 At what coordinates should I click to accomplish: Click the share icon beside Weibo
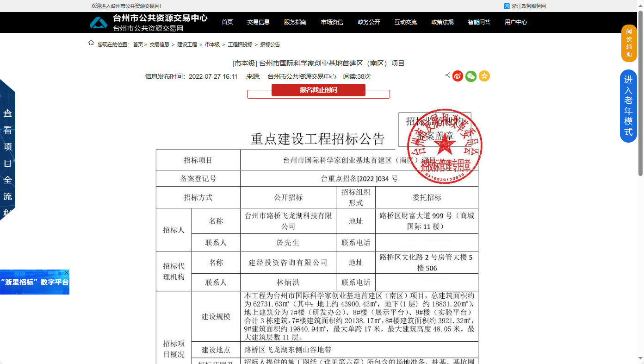coord(448,75)
